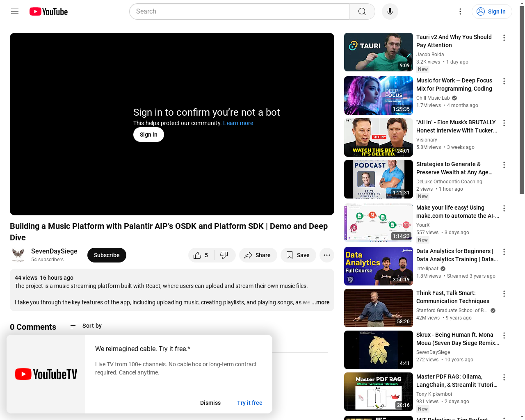Open title Master PDF RAG: Ollama, LangChain
This screenshot has width=525, height=420.
[457, 381]
